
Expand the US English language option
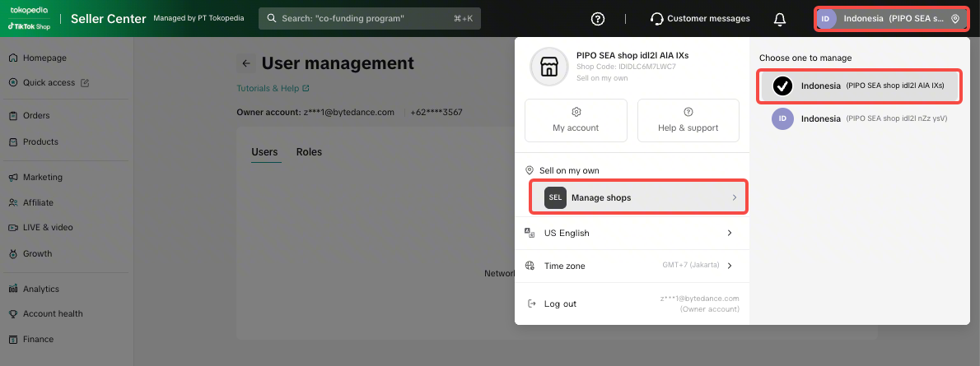tap(632, 233)
